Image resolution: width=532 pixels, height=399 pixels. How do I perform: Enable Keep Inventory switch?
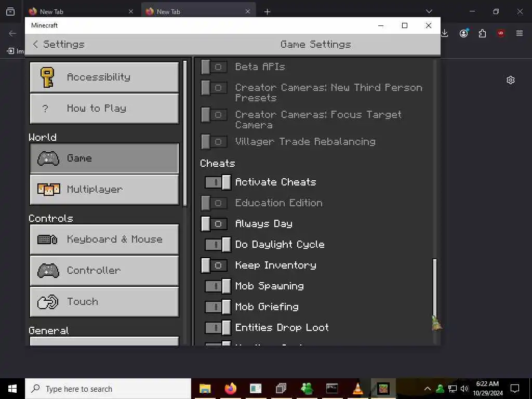(214, 265)
